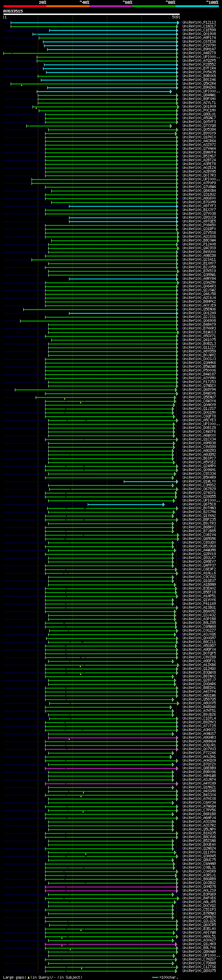Select the hit UniRef100_B3EL40
The image size is (222, 980).
199,929
